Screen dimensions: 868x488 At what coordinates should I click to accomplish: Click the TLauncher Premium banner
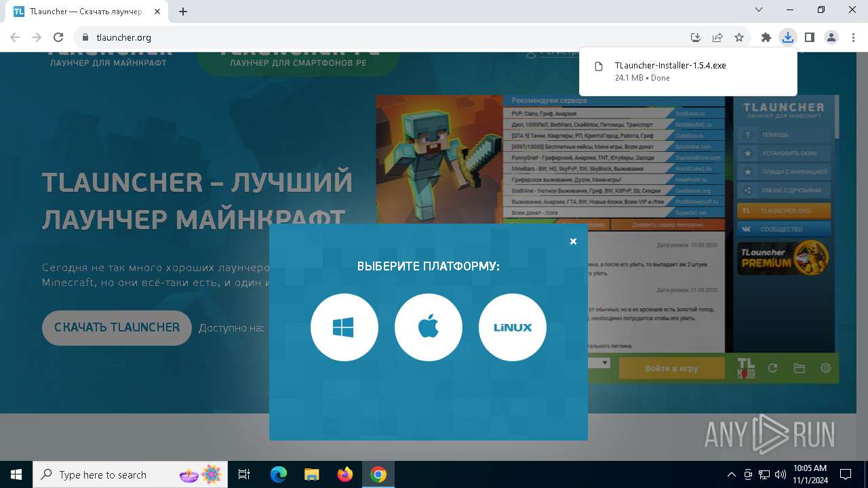tap(783, 258)
